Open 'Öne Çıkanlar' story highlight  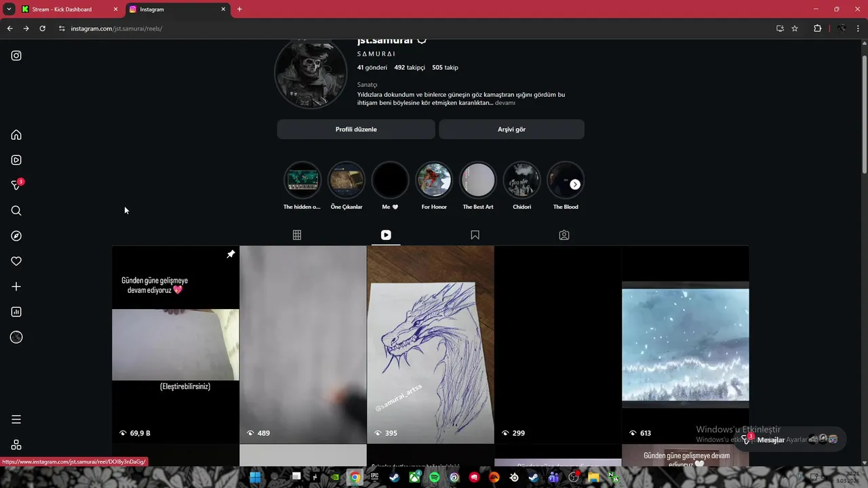(347, 180)
